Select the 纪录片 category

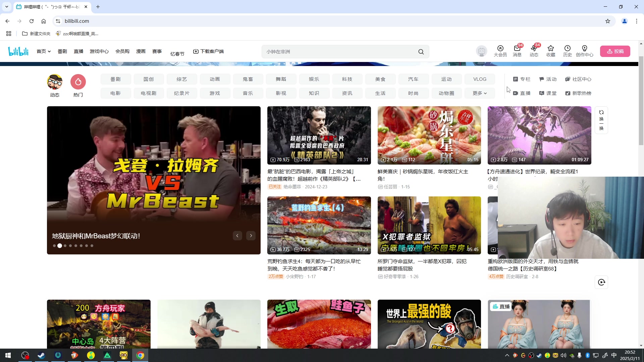point(181,93)
